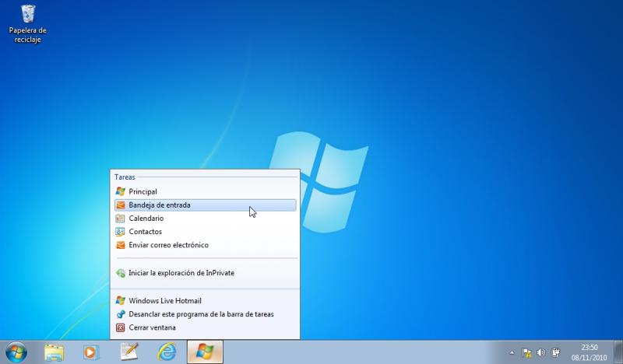Image resolution: width=623 pixels, height=364 pixels.
Task: Click the volume speaker tray icon
Action: (x=540, y=352)
